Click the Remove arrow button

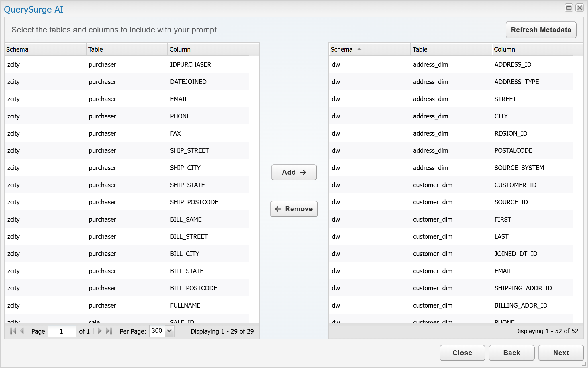pyautogui.click(x=294, y=209)
